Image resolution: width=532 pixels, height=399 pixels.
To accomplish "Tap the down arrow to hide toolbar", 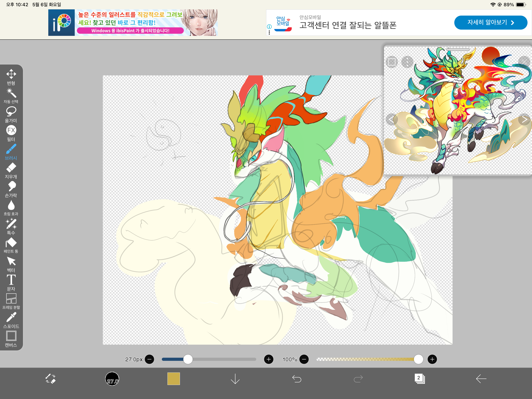I will coord(235,379).
